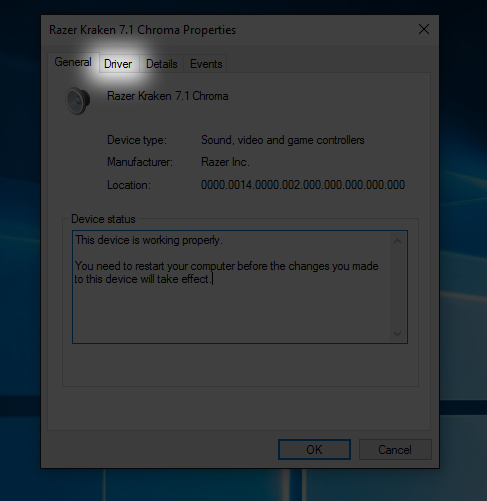This screenshot has height=501, width=487.
Task: Click the Device status group label
Action: coord(103,219)
